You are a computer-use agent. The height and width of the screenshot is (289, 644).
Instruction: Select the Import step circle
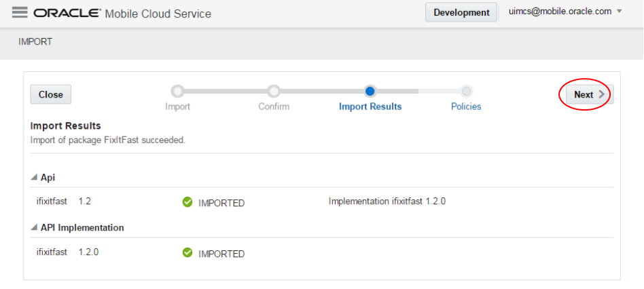[x=177, y=91]
